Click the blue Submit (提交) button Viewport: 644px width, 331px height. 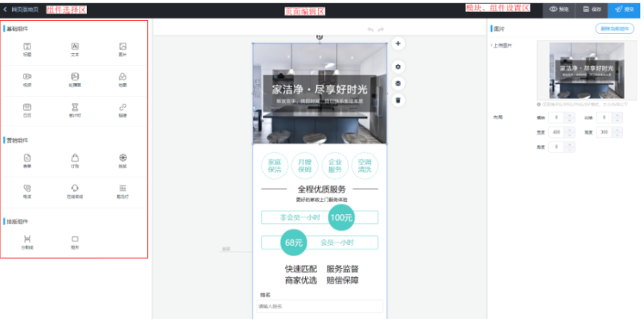624,10
